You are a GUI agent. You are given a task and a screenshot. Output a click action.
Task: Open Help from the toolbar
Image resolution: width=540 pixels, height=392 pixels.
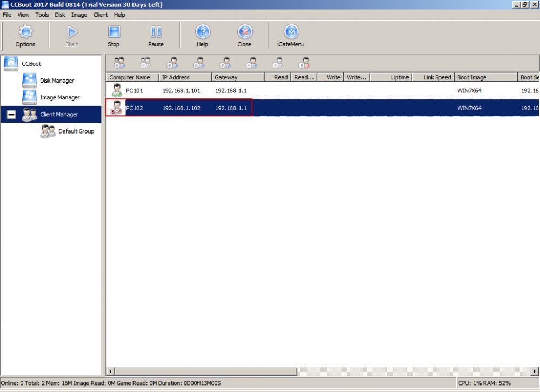tap(203, 36)
